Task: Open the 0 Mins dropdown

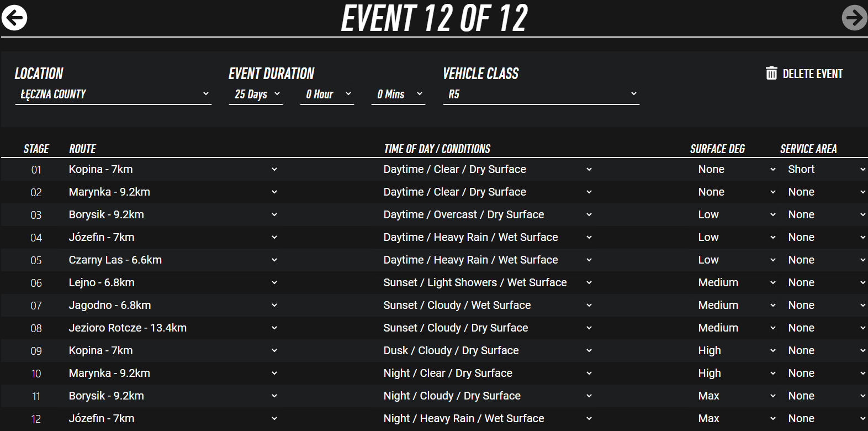Action: [x=399, y=94]
